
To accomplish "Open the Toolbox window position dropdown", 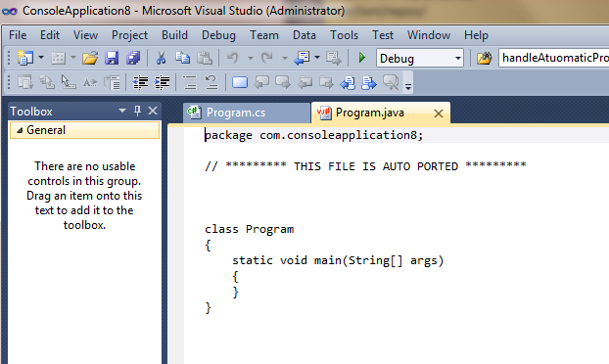I will (x=122, y=111).
